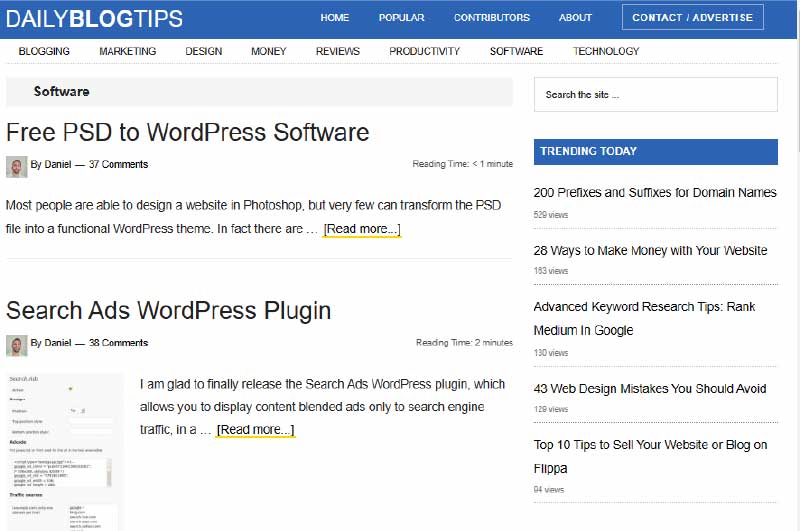This screenshot has height=531, width=800.
Task: Click Reading Time: 2 minutes text
Action: pyautogui.click(x=464, y=342)
